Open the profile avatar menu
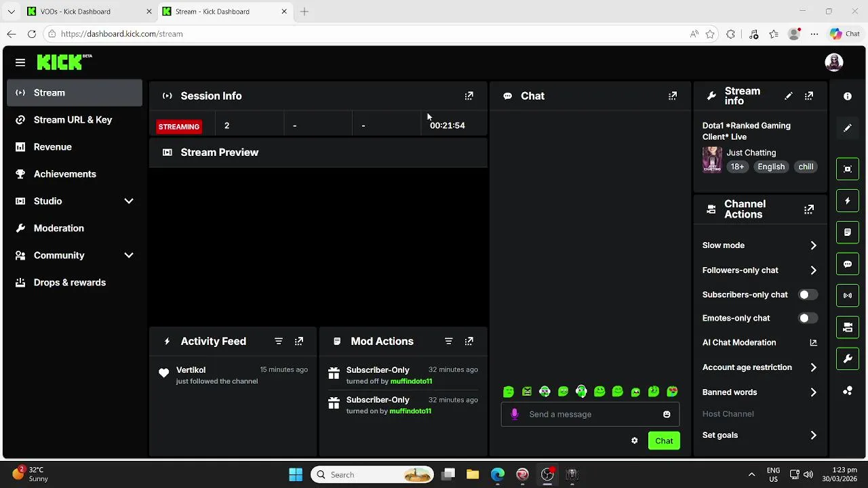Image resolution: width=868 pixels, height=488 pixels. click(833, 62)
